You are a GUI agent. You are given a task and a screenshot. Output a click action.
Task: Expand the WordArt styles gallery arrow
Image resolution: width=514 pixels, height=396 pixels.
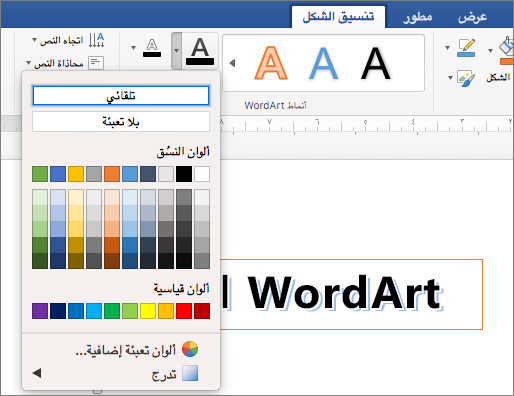(232, 63)
